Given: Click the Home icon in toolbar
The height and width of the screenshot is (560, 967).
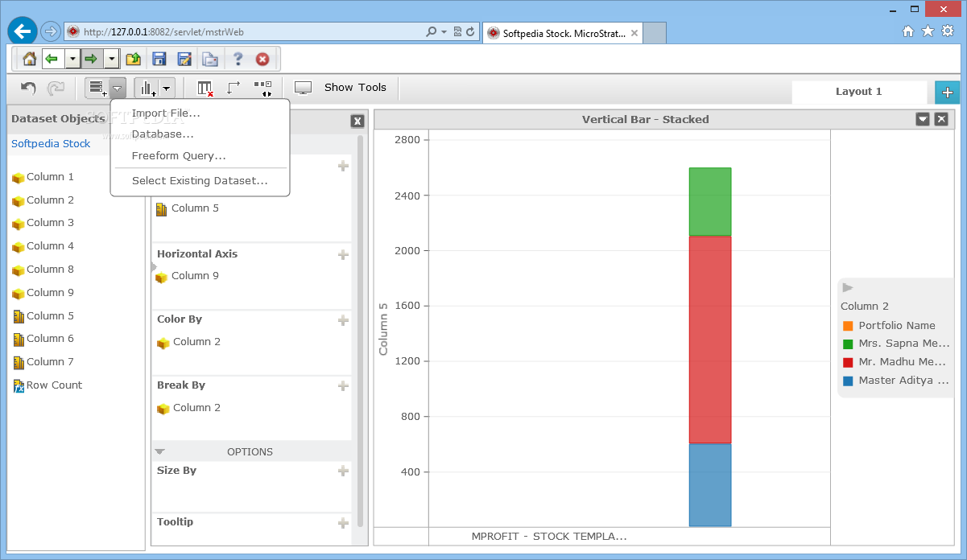Looking at the screenshot, I should (30, 59).
